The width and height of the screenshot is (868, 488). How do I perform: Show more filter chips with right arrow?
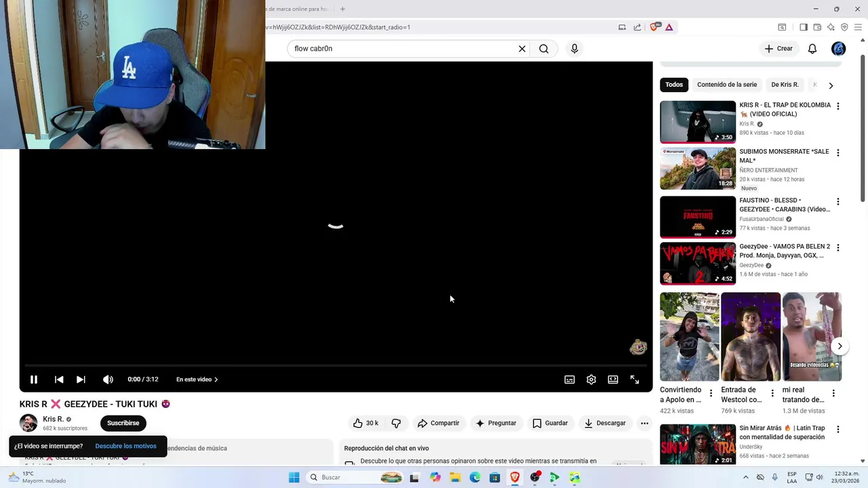click(x=831, y=85)
